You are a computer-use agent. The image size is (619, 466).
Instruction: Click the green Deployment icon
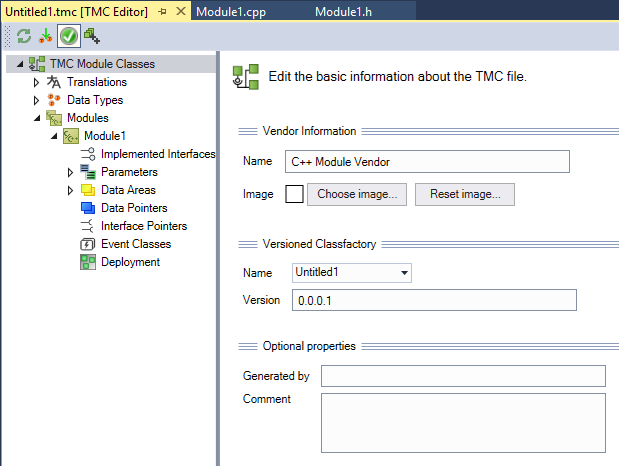88,262
